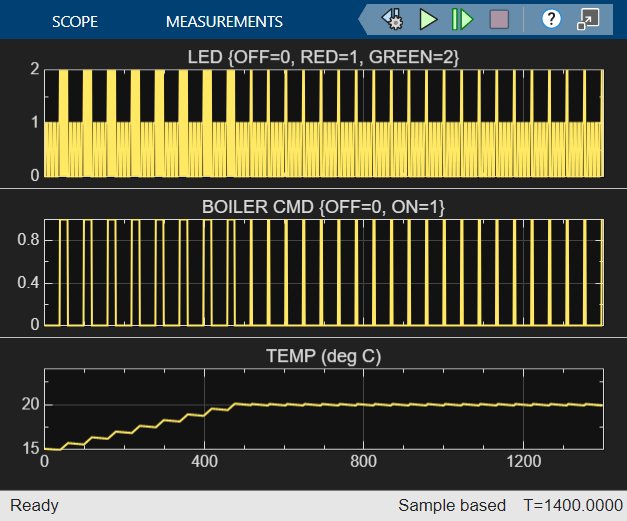Click inside the TEMP plot area
The height and width of the screenshot is (521, 627).
coord(324,409)
